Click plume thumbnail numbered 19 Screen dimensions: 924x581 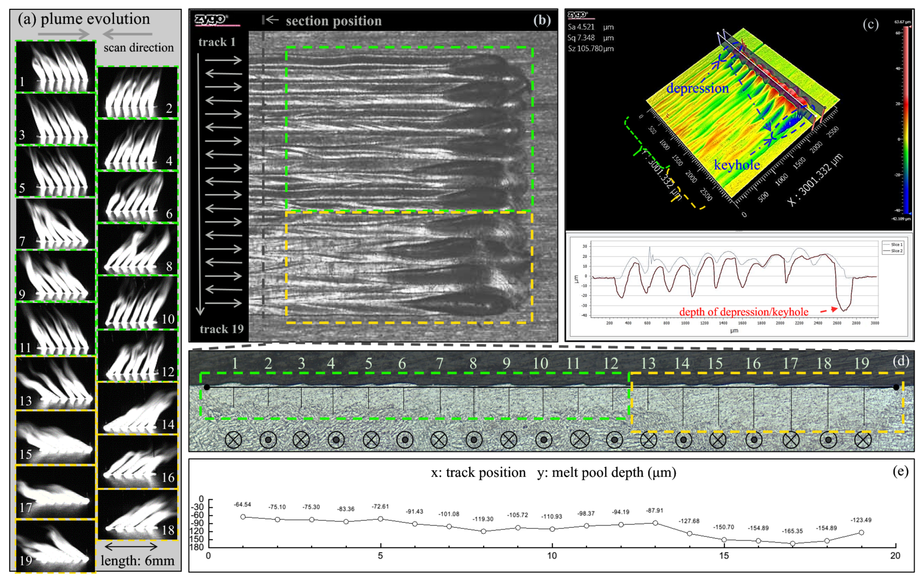coord(56,546)
